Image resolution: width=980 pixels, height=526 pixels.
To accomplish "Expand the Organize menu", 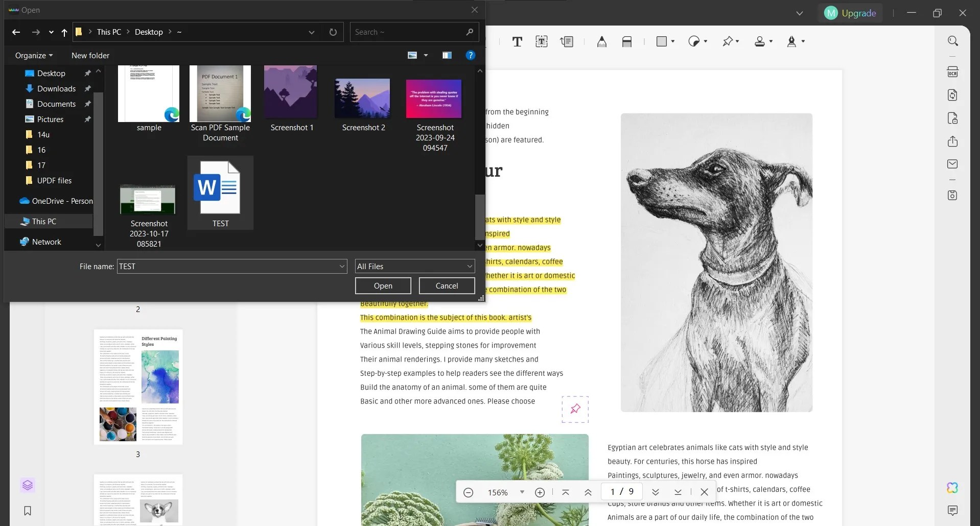I will point(33,55).
